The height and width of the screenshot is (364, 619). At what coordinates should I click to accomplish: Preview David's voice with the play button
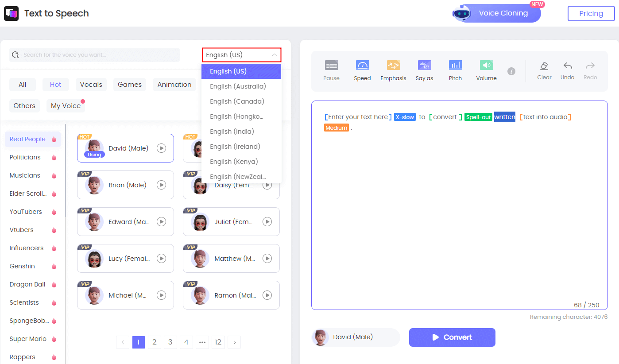(x=161, y=148)
